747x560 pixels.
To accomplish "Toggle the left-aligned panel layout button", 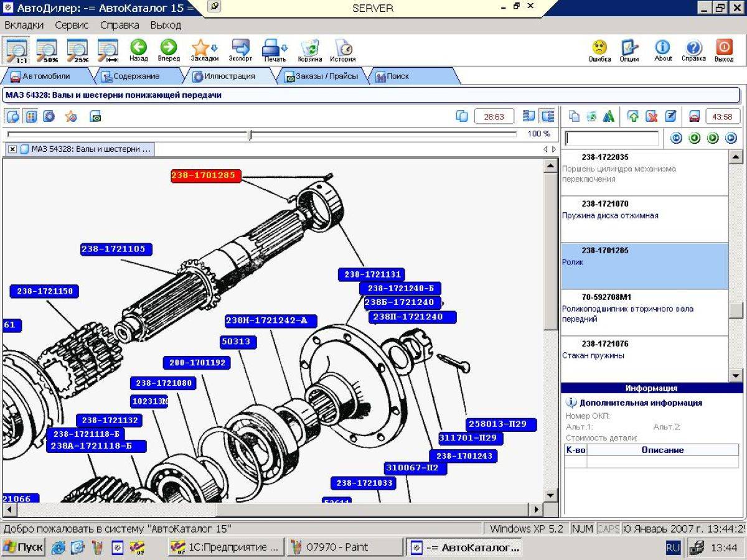I will point(529,116).
